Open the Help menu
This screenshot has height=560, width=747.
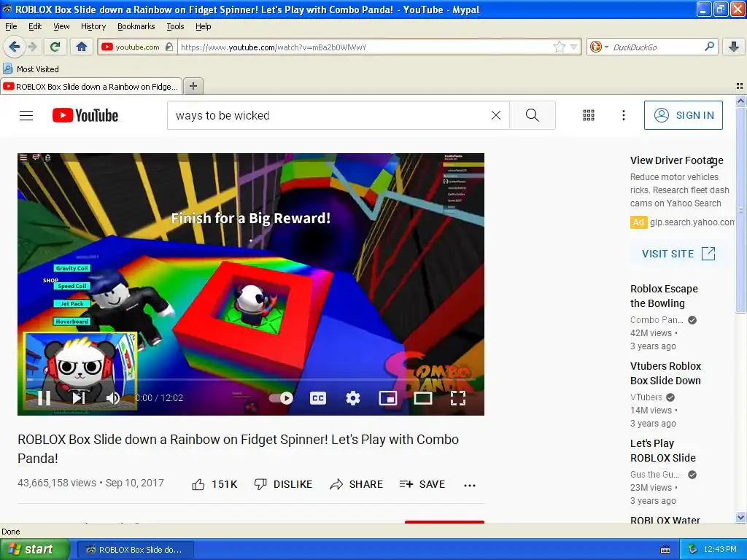pyautogui.click(x=204, y=26)
